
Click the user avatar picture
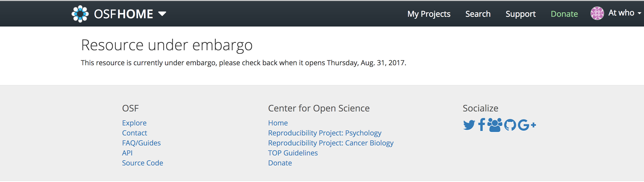597,13
